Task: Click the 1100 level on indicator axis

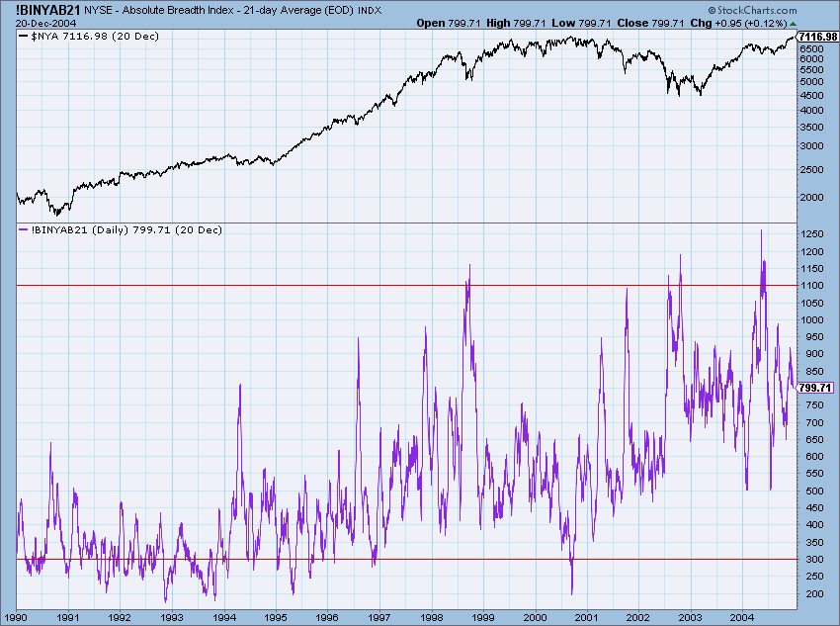Action: [x=812, y=286]
